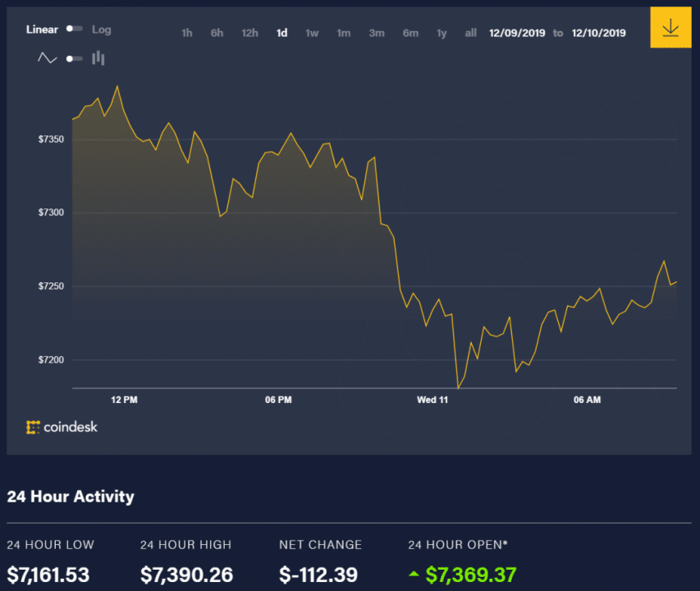Image resolution: width=700 pixels, height=591 pixels.
Task: Click the chart's highest price peak
Action: tap(117, 86)
